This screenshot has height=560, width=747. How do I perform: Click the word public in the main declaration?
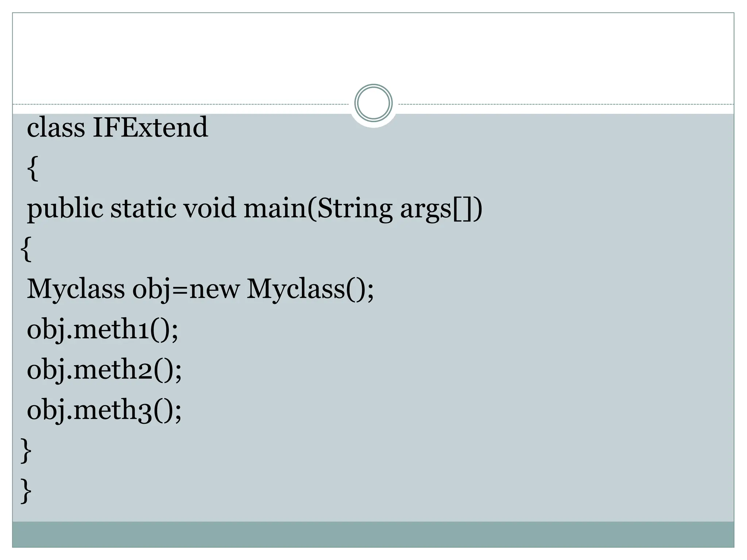click(65, 209)
